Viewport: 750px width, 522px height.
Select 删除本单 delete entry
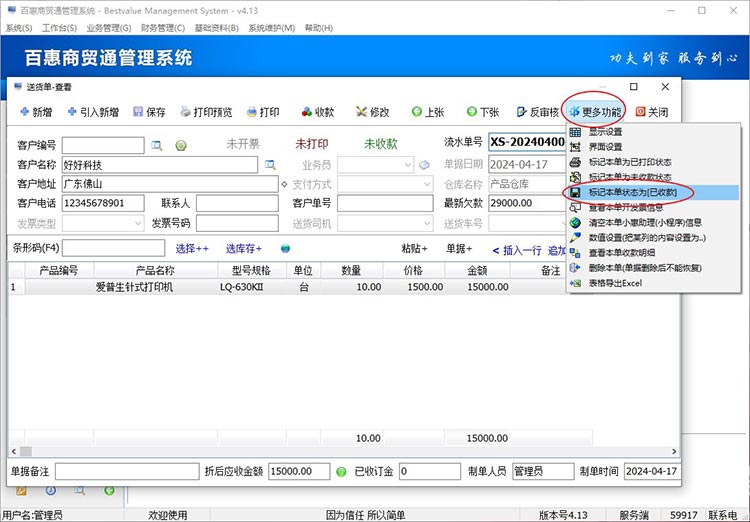(x=653, y=268)
